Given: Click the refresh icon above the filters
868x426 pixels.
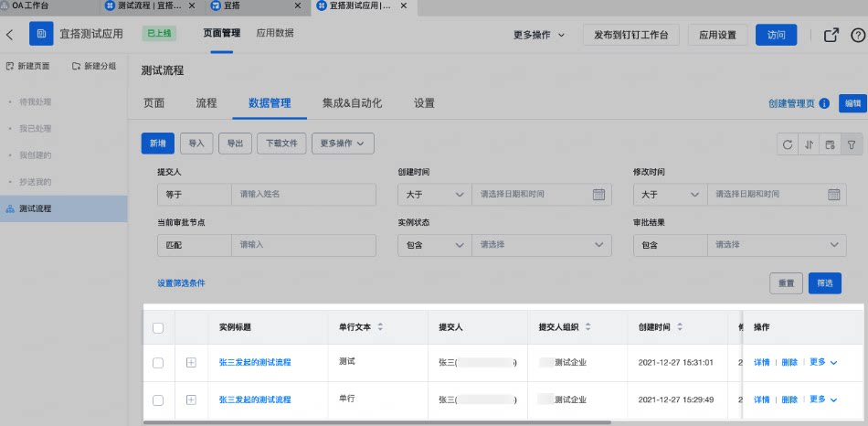Looking at the screenshot, I should pyautogui.click(x=788, y=145).
